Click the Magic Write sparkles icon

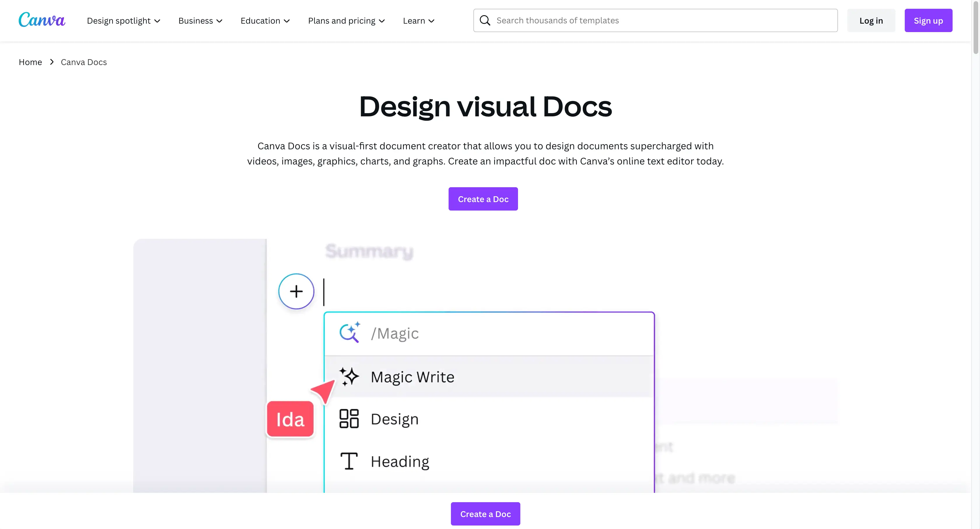pyautogui.click(x=349, y=377)
